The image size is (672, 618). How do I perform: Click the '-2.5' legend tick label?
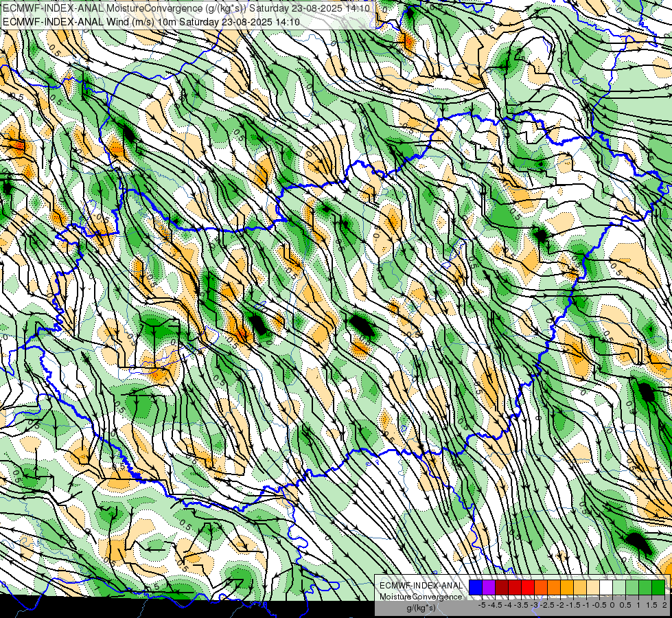pyautogui.click(x=547, y=605)
